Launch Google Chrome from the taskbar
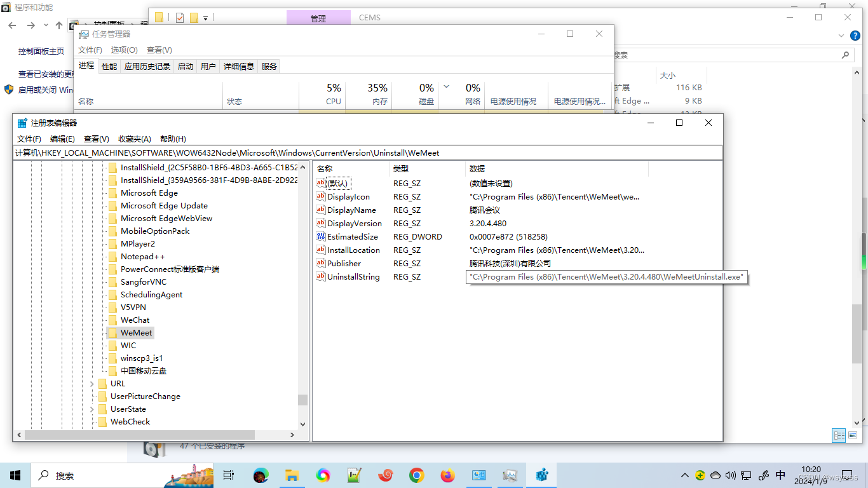This screenshot has height=488, width=868. pyautogui.click(x=416, y=475)
